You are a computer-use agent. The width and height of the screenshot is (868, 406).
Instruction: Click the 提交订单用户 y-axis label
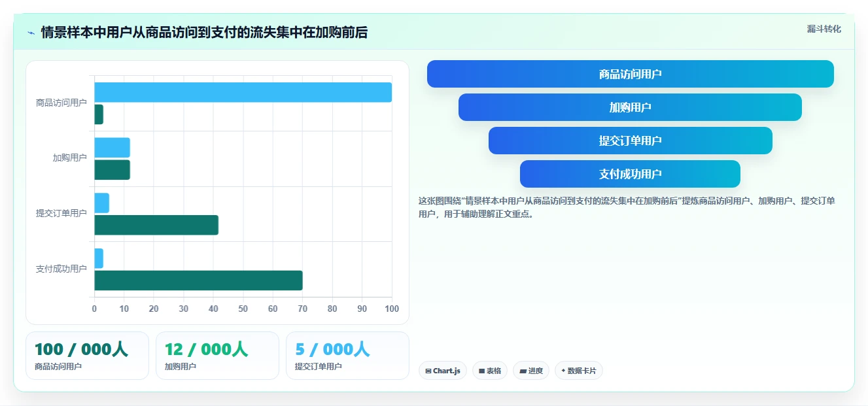pyautogui.click(x=61, y=213)
